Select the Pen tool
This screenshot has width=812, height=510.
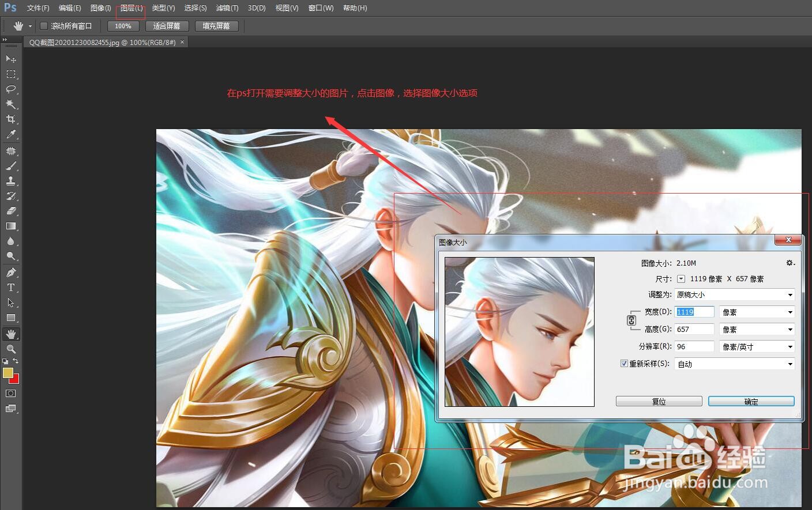pos(11,273)
